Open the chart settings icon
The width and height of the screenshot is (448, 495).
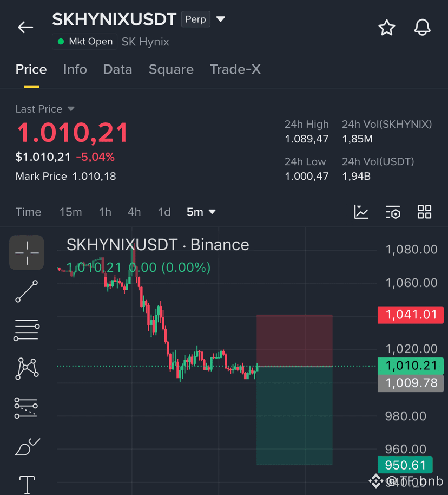[x=393, y=212]
